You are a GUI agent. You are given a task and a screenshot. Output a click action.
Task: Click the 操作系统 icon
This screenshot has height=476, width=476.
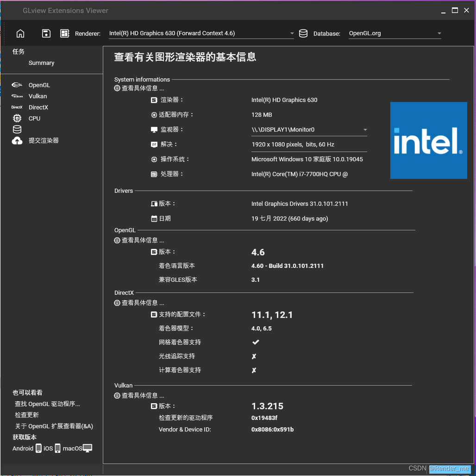coord(154,159)
